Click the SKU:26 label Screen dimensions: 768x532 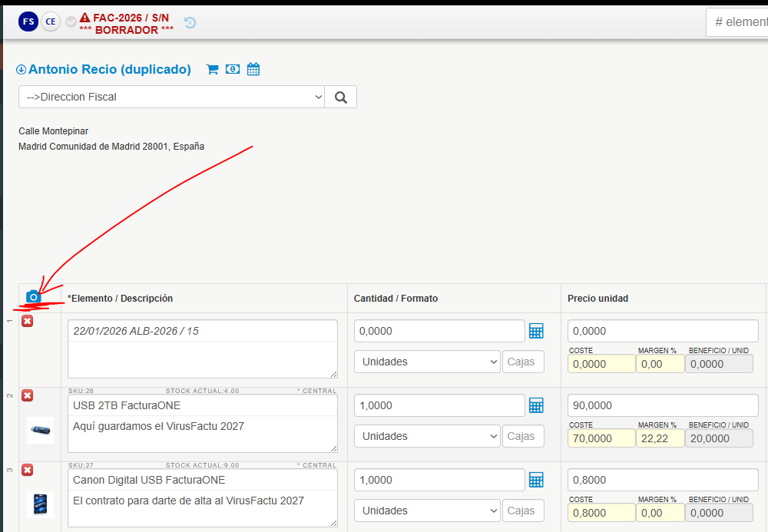click(x=81, y=391)
